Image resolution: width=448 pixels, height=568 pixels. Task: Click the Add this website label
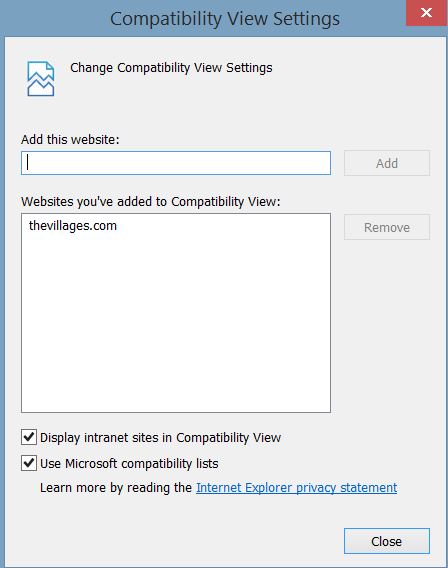(x=70, y=139)
